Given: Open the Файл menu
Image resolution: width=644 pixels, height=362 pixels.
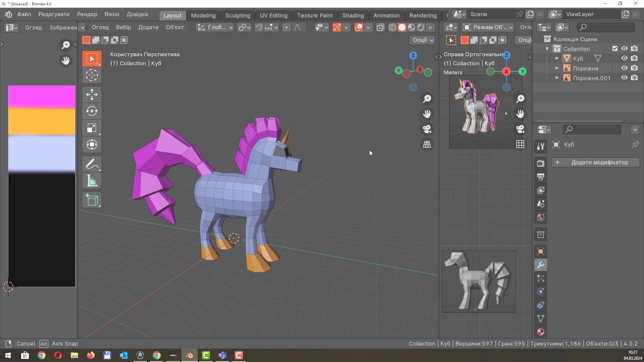Looking at the screenshot, I should 24,14.
